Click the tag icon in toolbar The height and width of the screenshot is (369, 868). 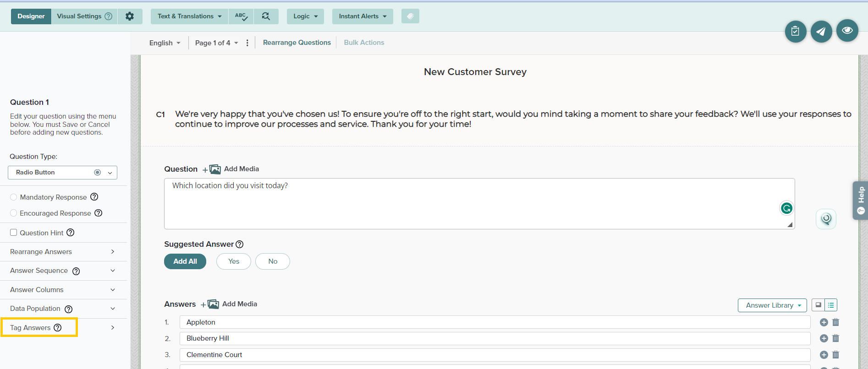point(410,16)
